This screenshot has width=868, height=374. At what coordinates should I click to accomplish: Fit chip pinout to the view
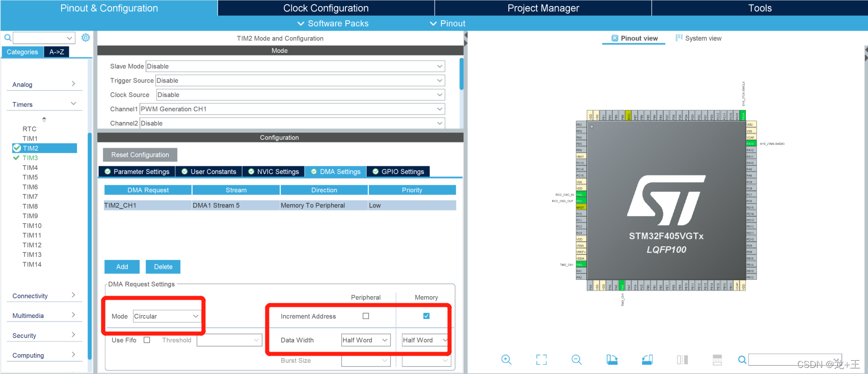click(541, 360)
